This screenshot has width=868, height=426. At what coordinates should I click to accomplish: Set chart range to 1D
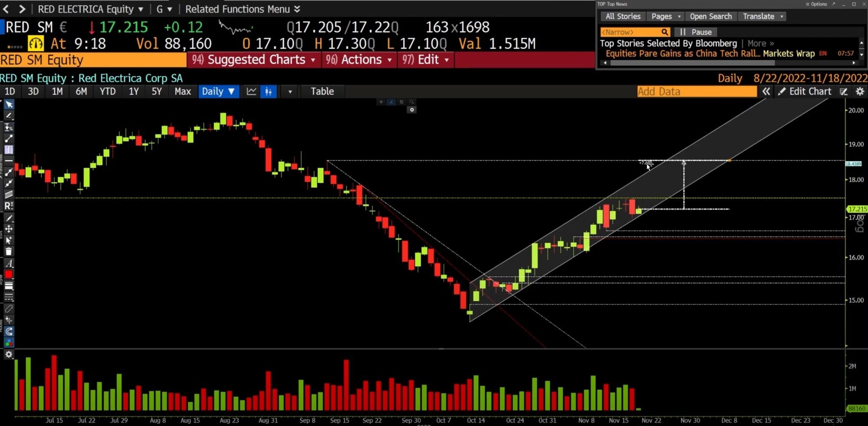pos(10,92)
